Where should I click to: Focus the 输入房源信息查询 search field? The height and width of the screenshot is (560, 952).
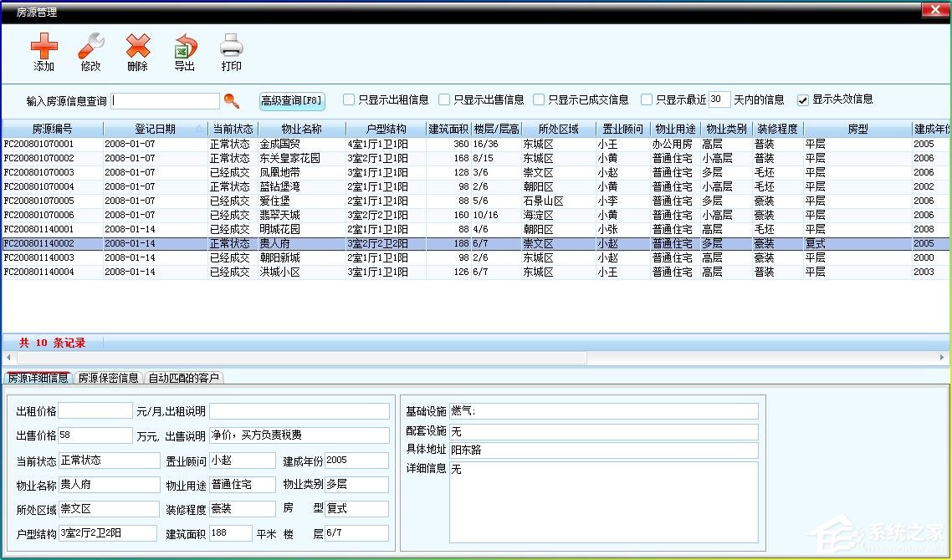[165, 100]
